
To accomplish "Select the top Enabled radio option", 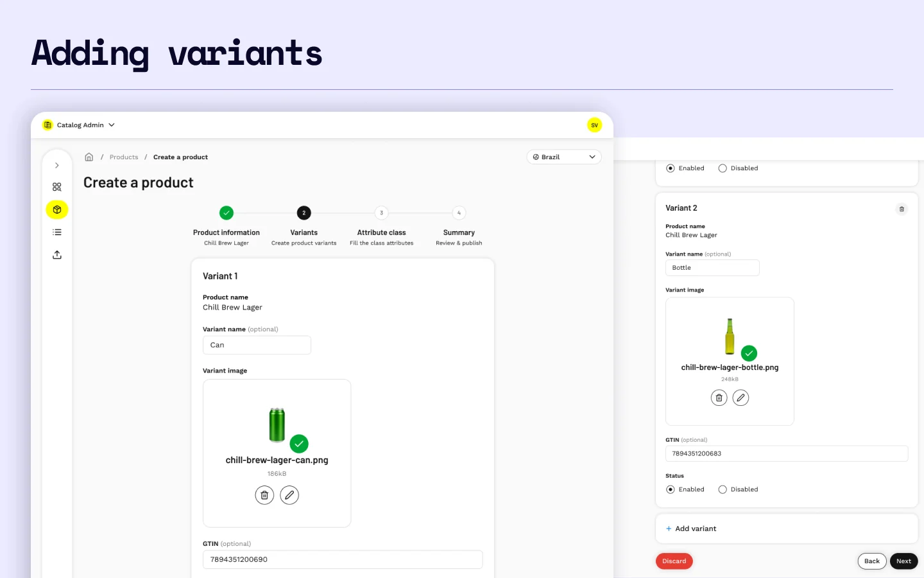I will click(x=671, y=168).
